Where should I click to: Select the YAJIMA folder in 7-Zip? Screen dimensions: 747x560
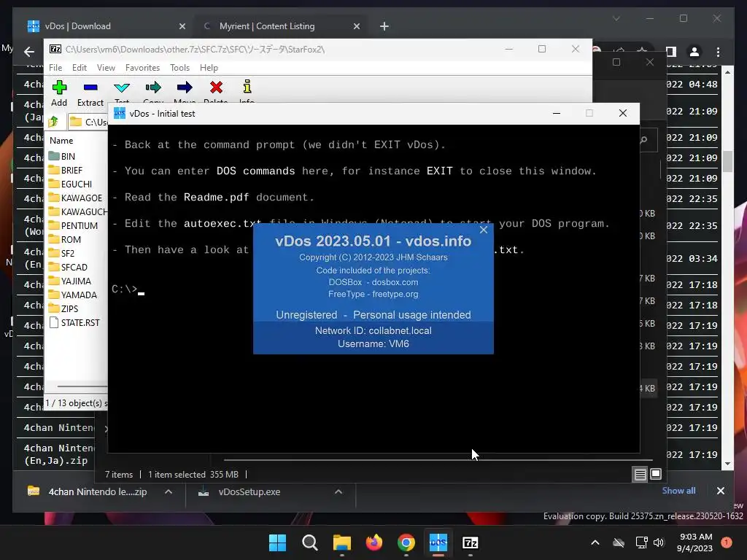point(70,281)
